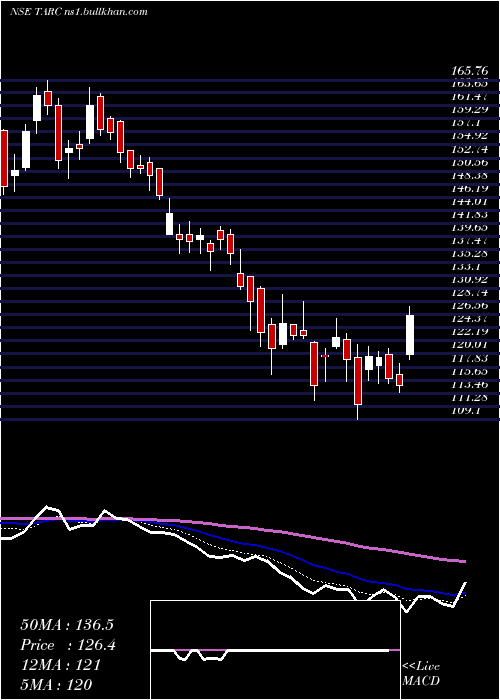The height and width of the screenshot is (700, 500).
Task: Click inside the MACD inset panel
Action: (x=275, y=650)
